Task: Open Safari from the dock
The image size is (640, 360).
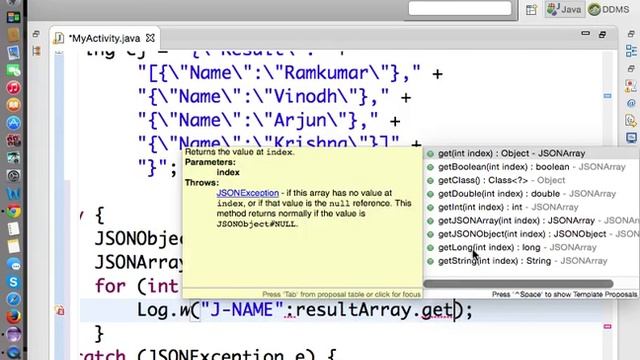Action: click(13, 299)
